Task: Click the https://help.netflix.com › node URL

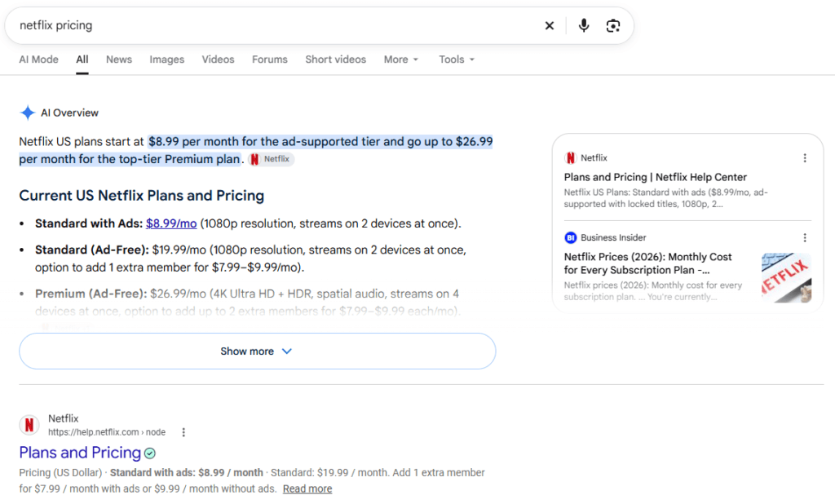Action: point(107,432)
